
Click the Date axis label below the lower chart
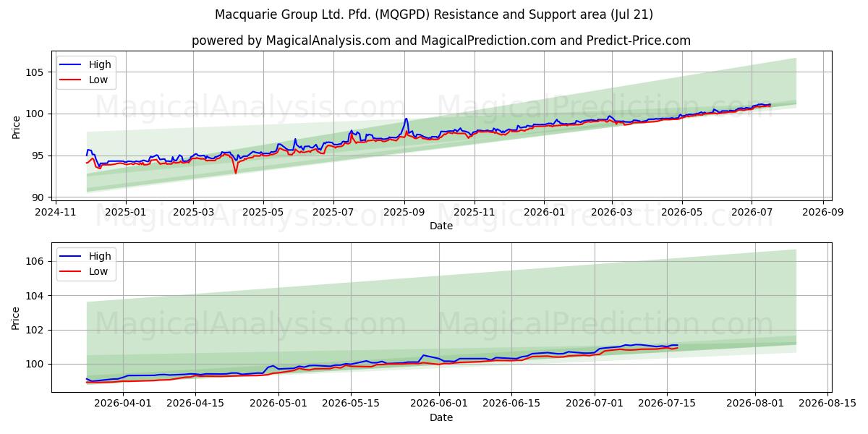441,417
